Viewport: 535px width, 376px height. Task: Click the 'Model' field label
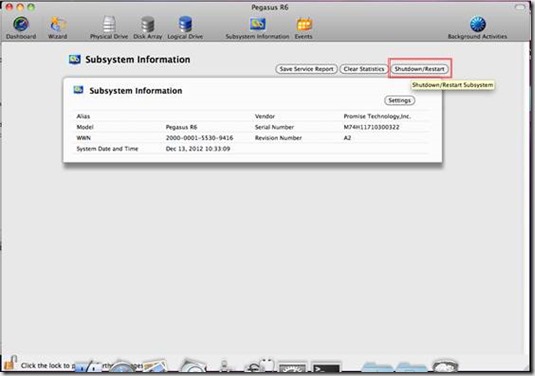pos(85,127)
